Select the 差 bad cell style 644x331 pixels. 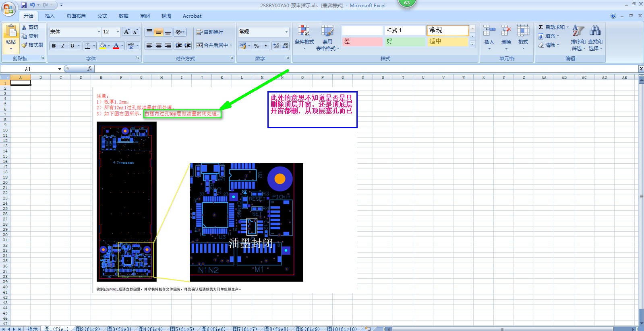tap(362, 41)
